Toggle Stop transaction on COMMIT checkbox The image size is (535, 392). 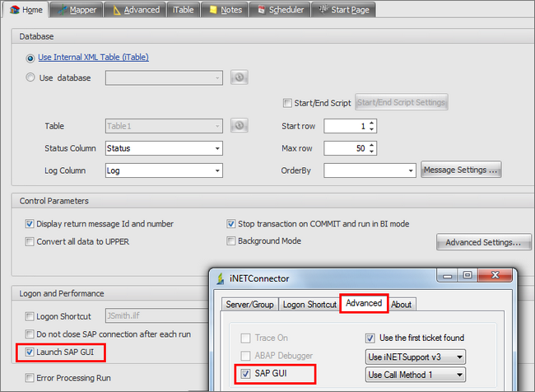231,224
